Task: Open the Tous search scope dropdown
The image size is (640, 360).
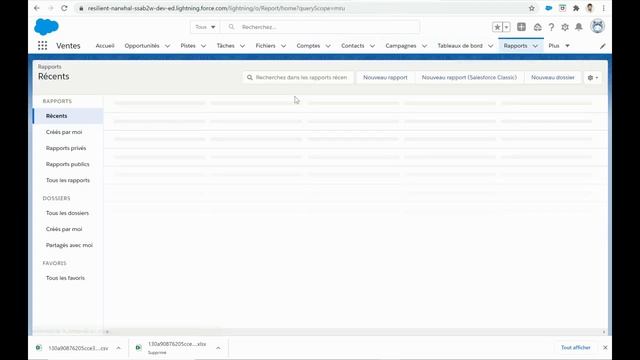Action: tap(205, 27)
